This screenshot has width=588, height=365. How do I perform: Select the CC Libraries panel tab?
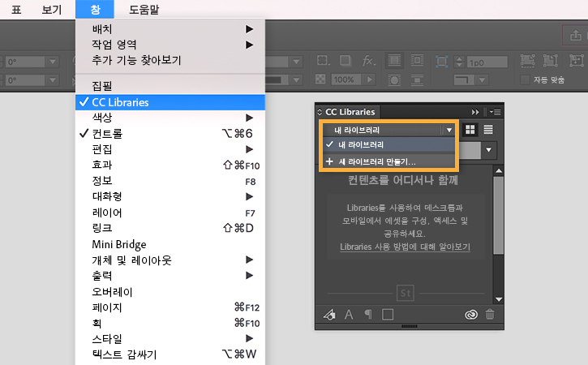click(350, 112)
